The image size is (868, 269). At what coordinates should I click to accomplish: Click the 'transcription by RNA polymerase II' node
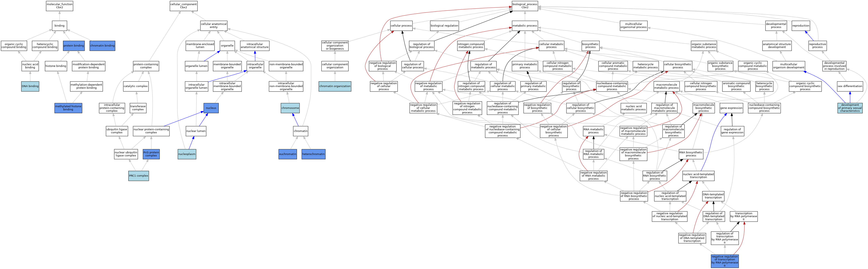(x=744, y=217)
